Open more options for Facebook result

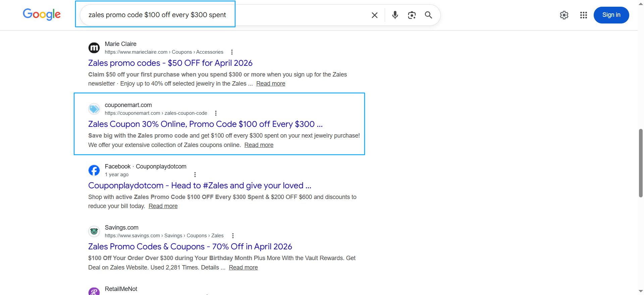(x=195, y=175)
